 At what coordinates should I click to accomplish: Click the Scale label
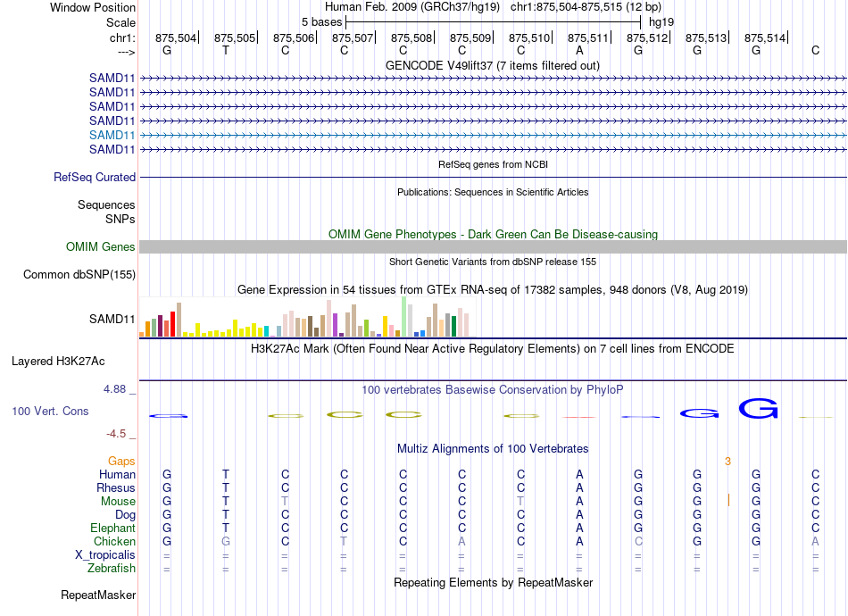click(x=121, y=22)
